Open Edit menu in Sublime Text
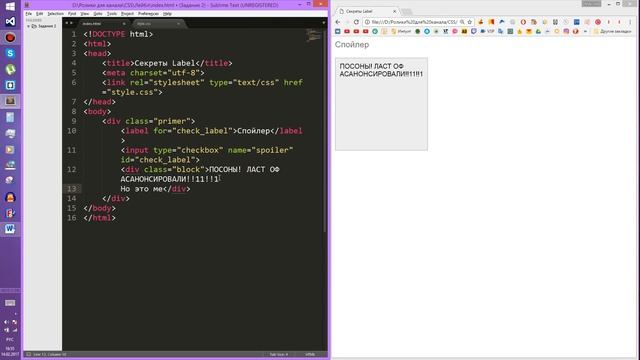The image size is (640, 360). (x=40, y=13)
